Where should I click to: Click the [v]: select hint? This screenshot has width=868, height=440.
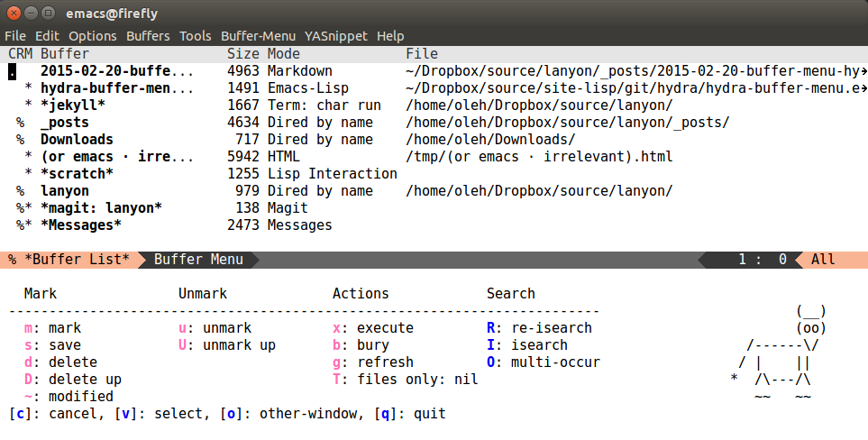[x=162, y=414]
